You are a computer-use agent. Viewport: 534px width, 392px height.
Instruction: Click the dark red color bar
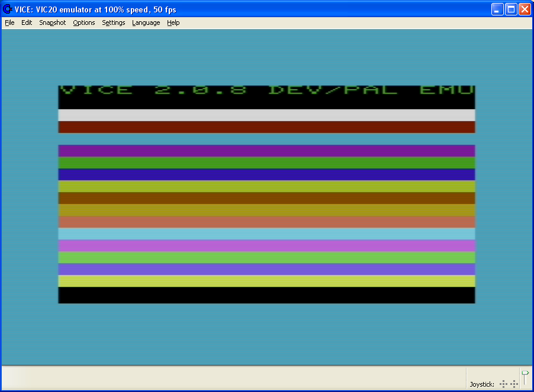pos(266,127)
